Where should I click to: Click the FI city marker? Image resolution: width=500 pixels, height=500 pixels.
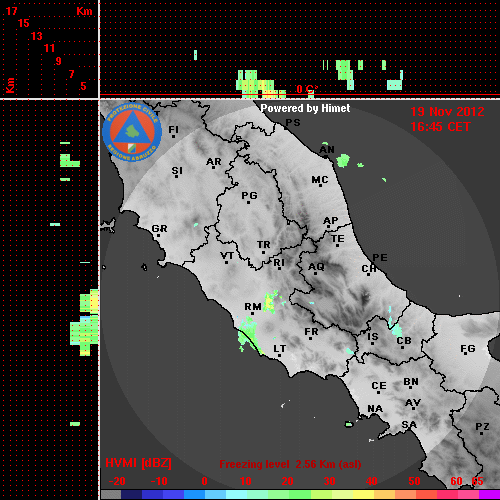(x=173, y=136)
